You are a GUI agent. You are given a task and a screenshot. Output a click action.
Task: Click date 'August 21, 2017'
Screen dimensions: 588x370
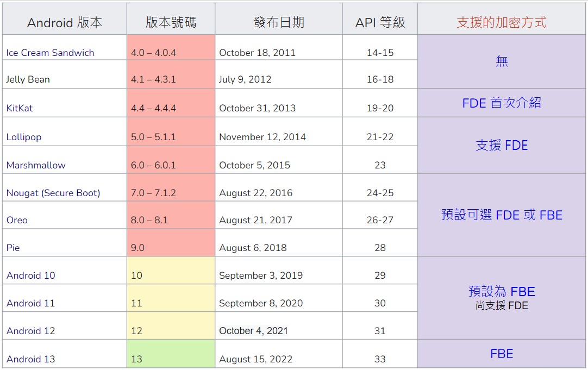256,220
